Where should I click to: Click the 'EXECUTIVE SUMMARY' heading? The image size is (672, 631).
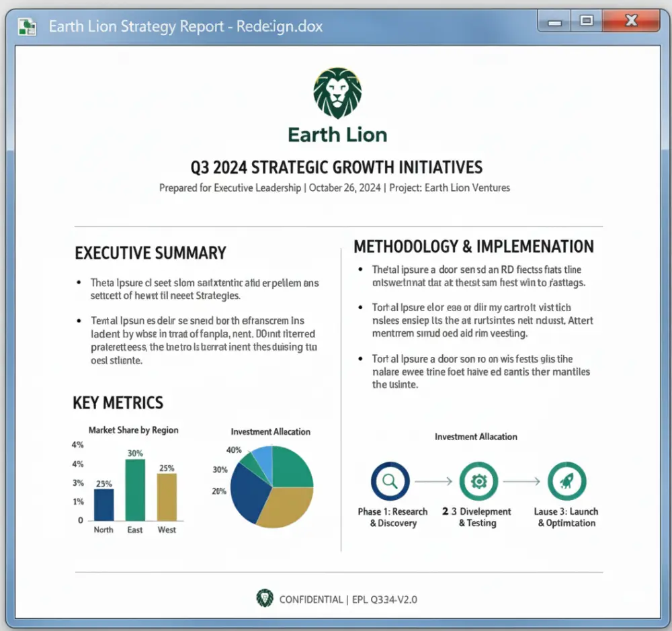coord(151,253)
